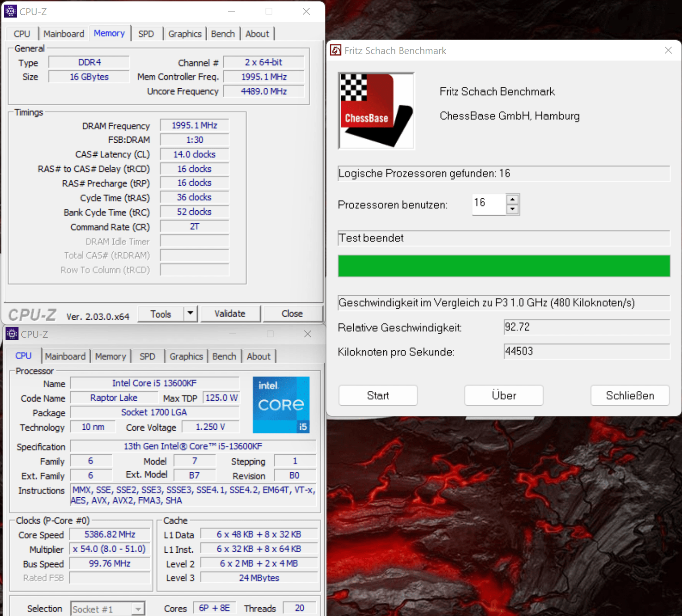Open About tab in lower CPU-Z window
Viewport: 682px width, 616px height.
click(258, 356)
